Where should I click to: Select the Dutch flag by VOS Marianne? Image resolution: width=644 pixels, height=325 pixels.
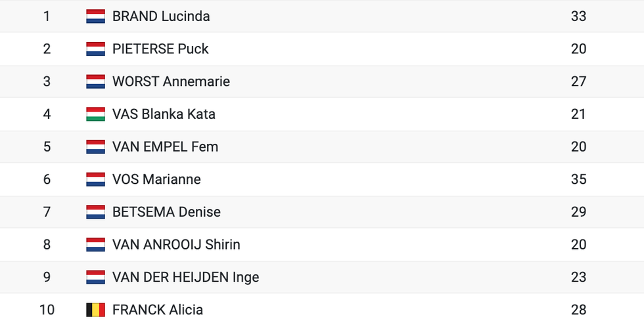[x=96, y=179]
